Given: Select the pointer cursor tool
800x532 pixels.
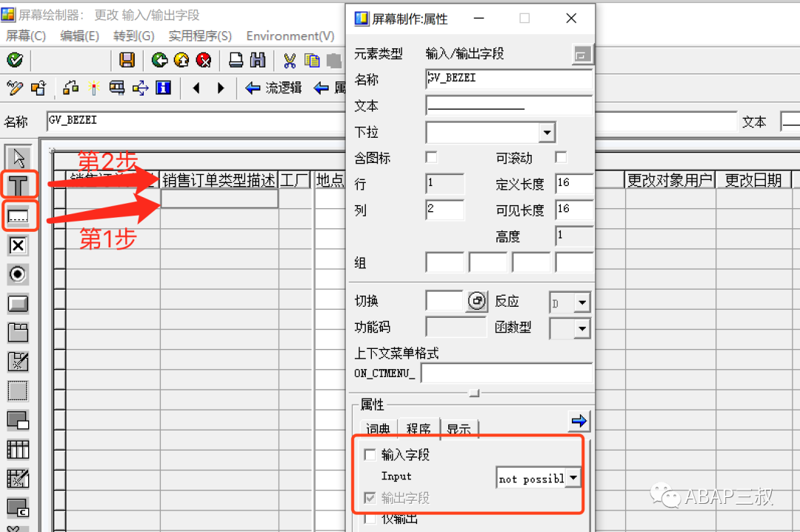Looking at the screenshot, I should (19, 158).
